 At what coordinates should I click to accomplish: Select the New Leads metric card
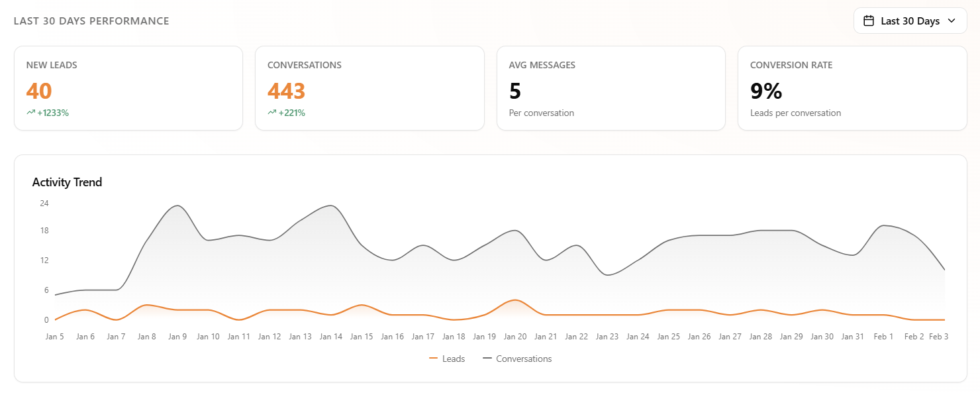click(128, 87)
